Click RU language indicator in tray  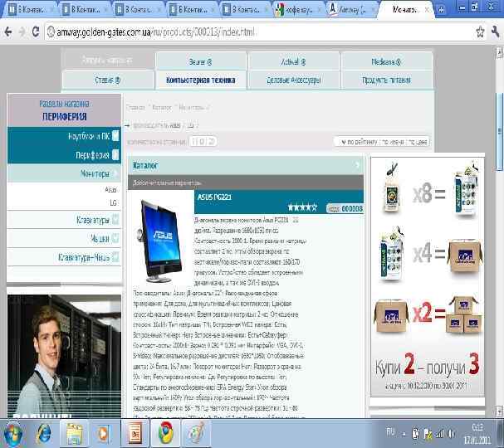(x=390, y=432)
